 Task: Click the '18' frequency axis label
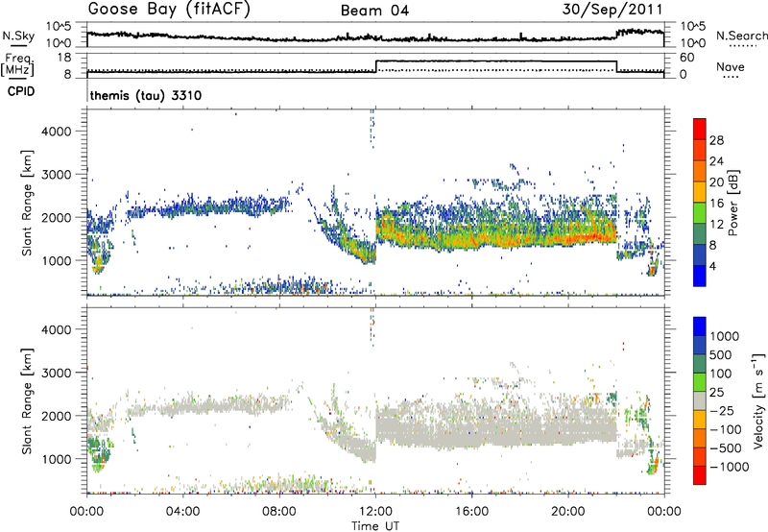pyautogui.click(x=64, y=58)
